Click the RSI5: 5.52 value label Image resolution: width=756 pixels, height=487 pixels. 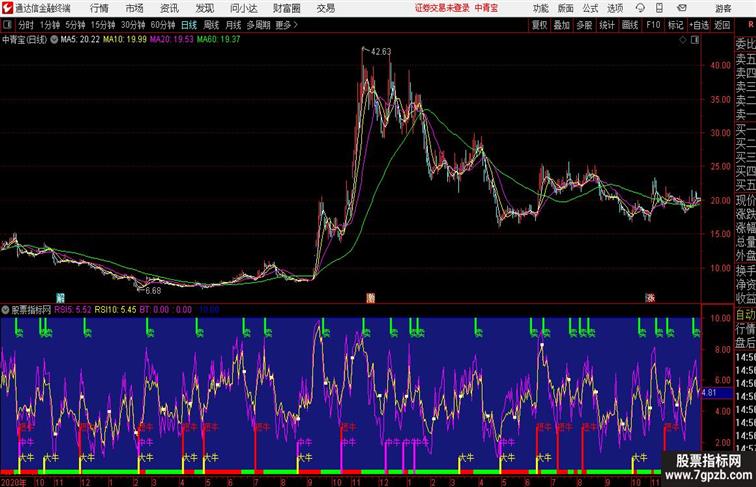click(73, 310)
